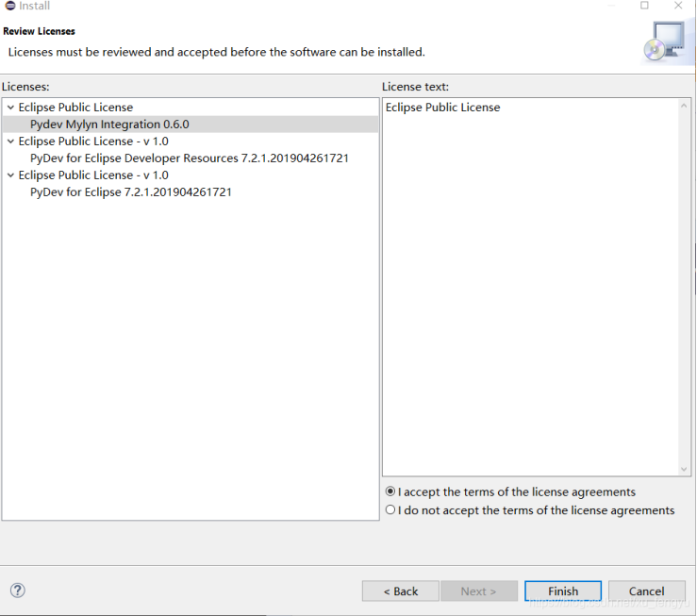Select PyDev for Eclipse Developer Resources item
Screen dimensions: 697x616
point(189,158)
